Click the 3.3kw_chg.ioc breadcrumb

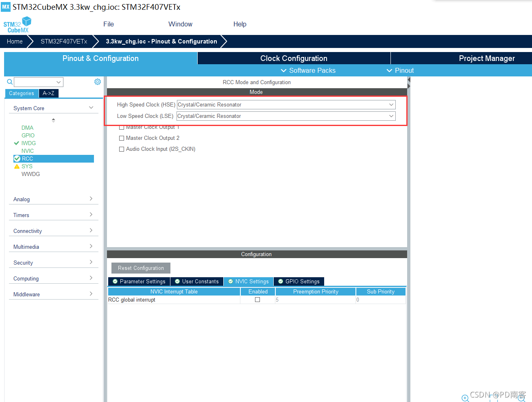(x=161, y=41)
